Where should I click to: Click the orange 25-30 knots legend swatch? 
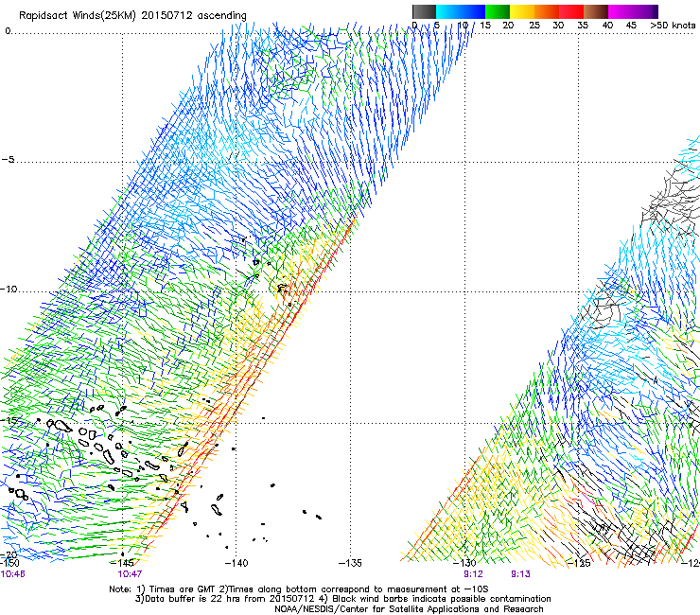point(547,11)
